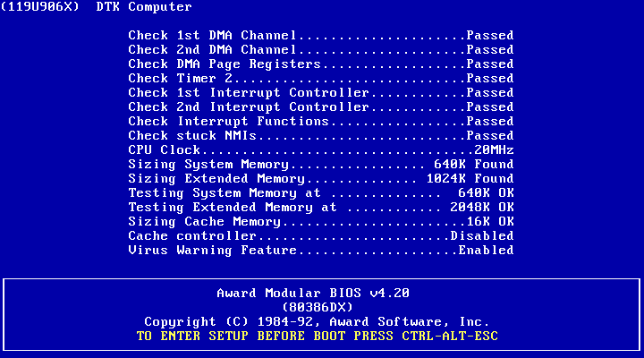Click the "Enabled" virus warning status
644x358 pixels.
(486, 251)
